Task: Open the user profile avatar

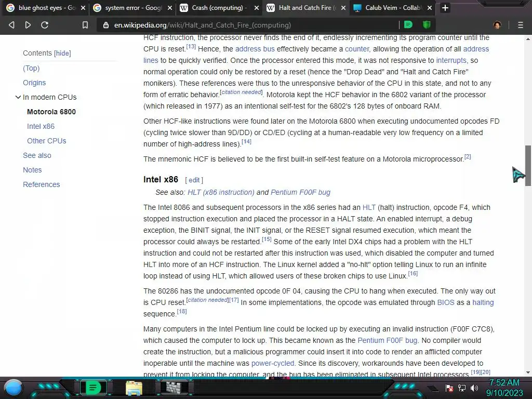Action: pyautogui.click(x=497, y=25)
